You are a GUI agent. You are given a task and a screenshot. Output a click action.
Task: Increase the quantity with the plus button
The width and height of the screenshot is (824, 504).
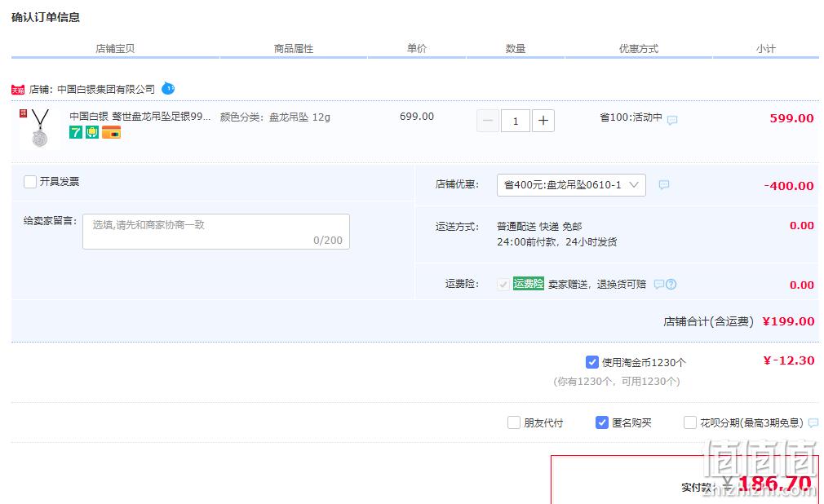click(x=543, y=121)
